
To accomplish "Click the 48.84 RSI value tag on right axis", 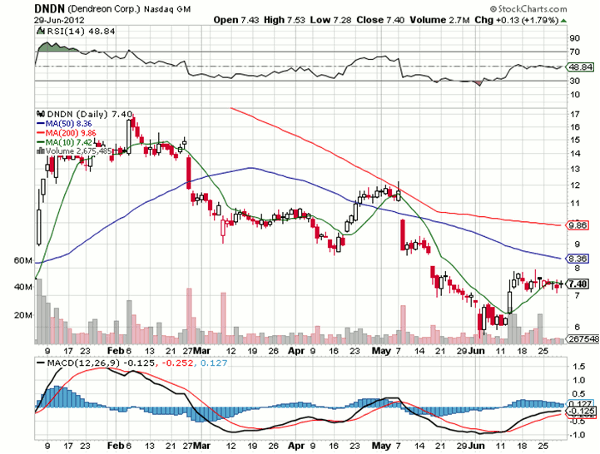I will pos(581,67).
